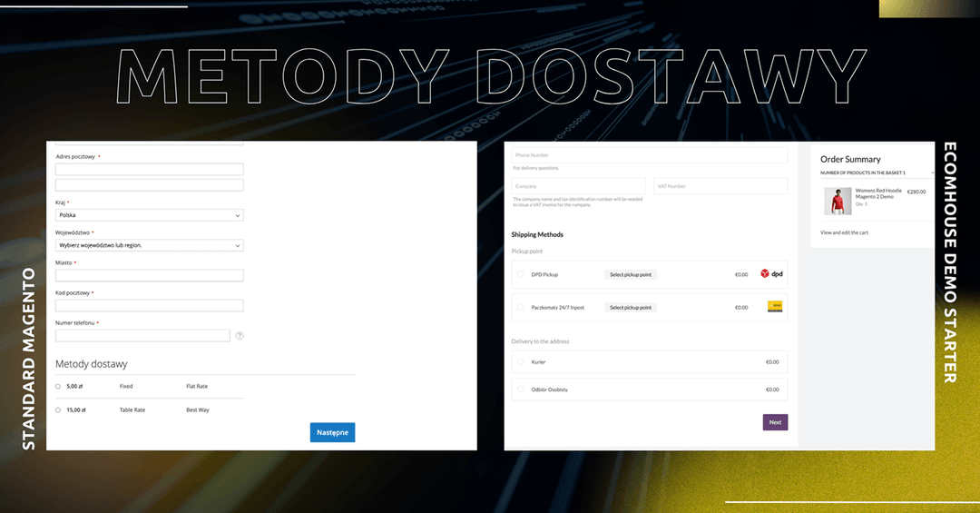
Task: Select Odbiór Osobisty delivery radio
Action: point(520,390)
